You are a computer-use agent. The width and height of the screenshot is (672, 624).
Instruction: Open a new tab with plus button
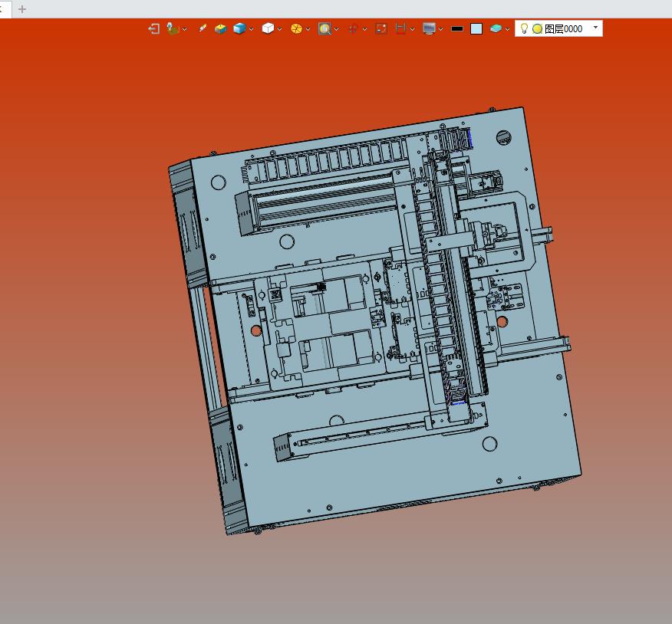tap(22, 9)
